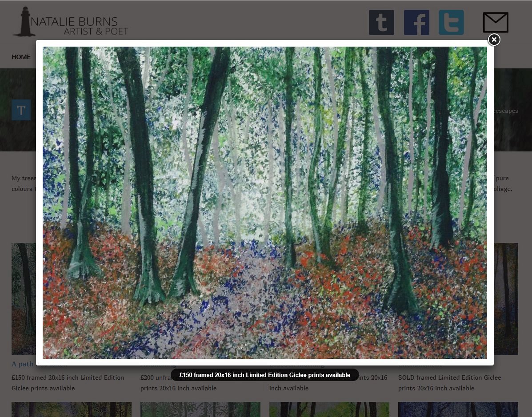Select HOME in the navigation menu
This screenshot has width=532, height=417.
(21, 57)
